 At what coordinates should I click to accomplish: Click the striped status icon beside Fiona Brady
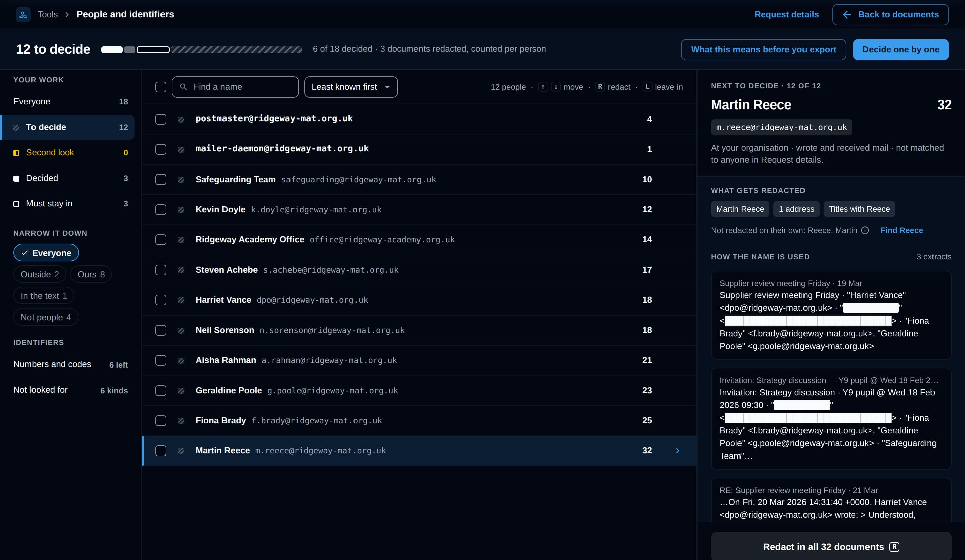point(181,421)
